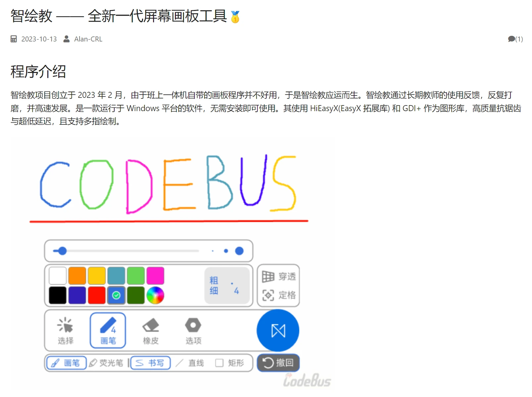Pick the dark purple color swatch
Image resolution: width=532 pixels, height=397 pixels.
point(77,295)
